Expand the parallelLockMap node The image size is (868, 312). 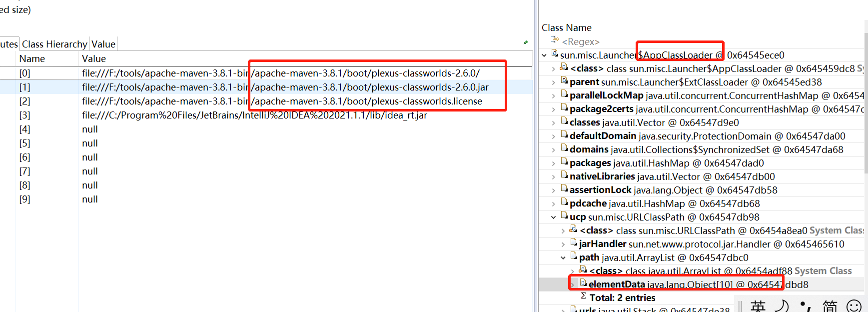point(554,95)
